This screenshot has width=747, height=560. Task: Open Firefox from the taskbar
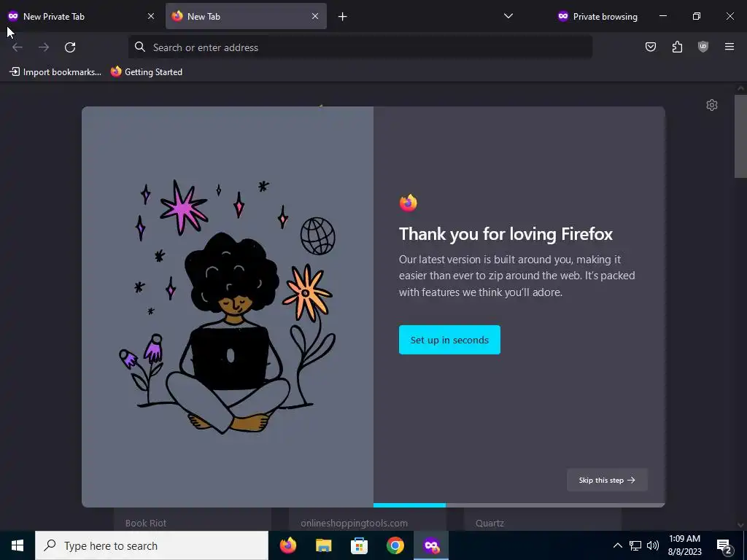[287, 545]
